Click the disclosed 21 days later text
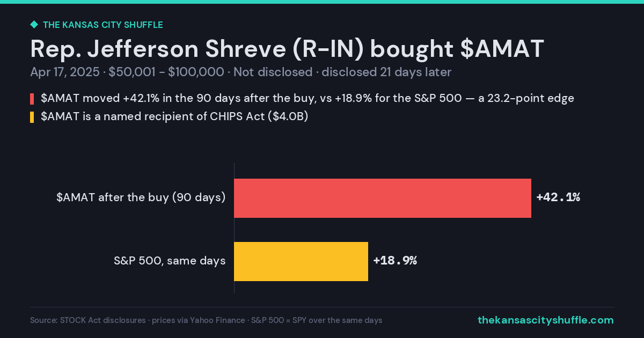This screenshot has height=338, width=644. tap(386, 72)
